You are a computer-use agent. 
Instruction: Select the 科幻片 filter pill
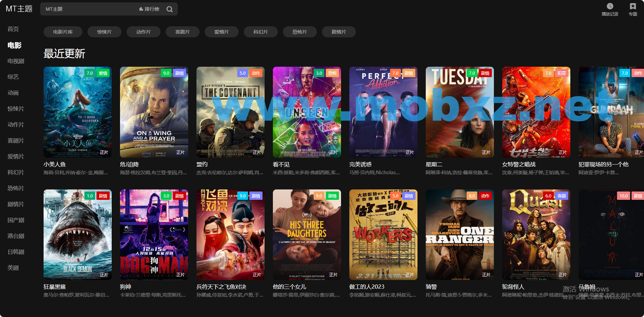coord(261,32)
